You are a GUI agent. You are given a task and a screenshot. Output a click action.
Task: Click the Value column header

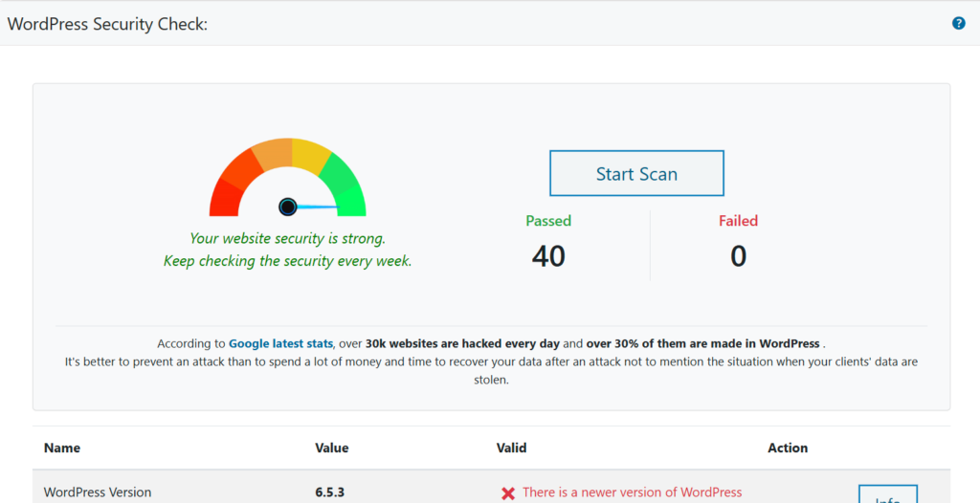332,448
